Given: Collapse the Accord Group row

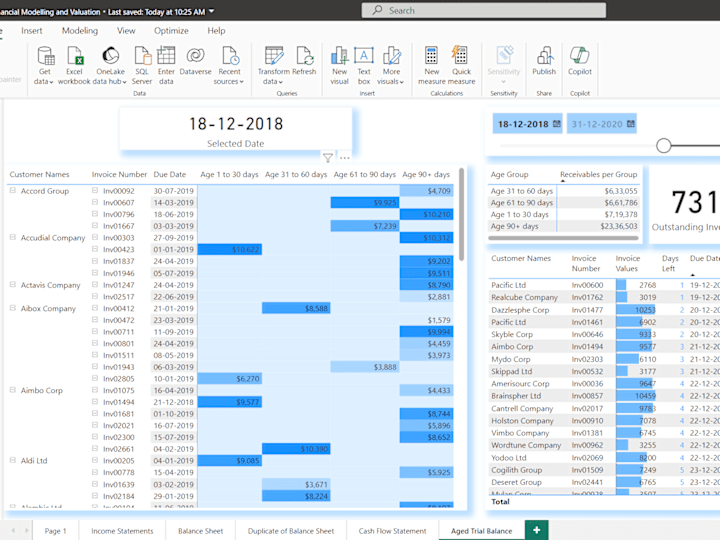Looking at the screenshot, I should 13,190.
